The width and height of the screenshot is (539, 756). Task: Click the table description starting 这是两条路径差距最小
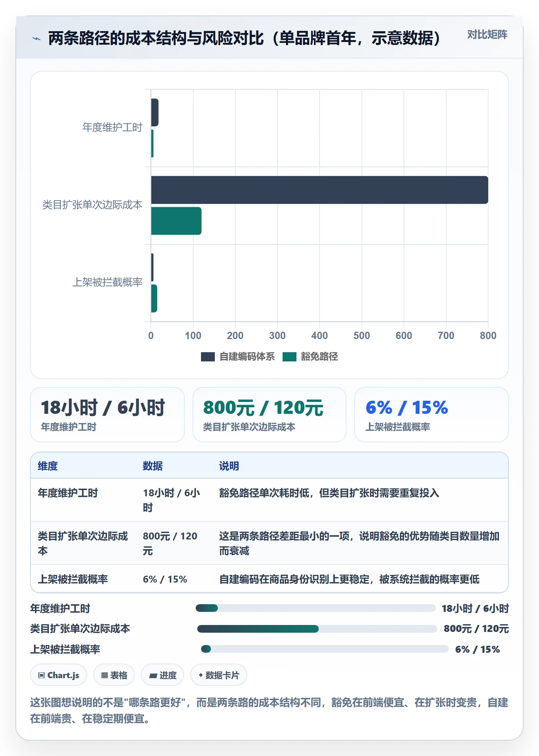pyautogui.click(x=359, y=544)
